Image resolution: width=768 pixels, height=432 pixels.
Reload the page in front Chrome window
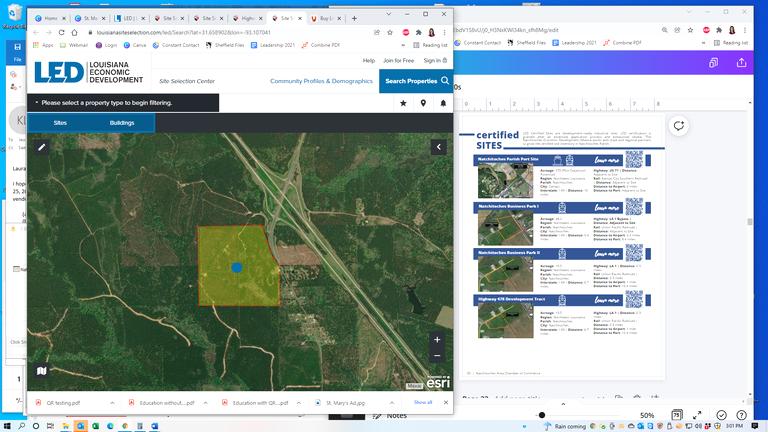[x=61, y=32]
